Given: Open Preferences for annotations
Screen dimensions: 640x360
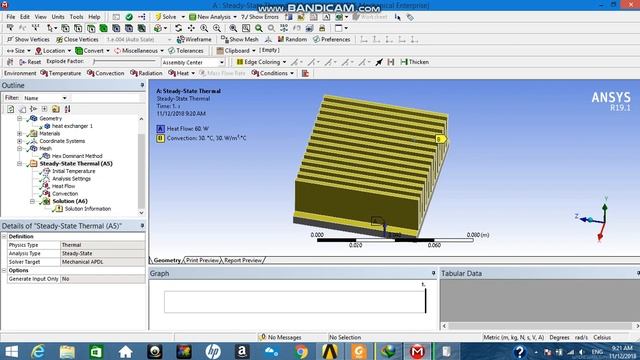Looking at the screenshot, I should tap(331, 40).
